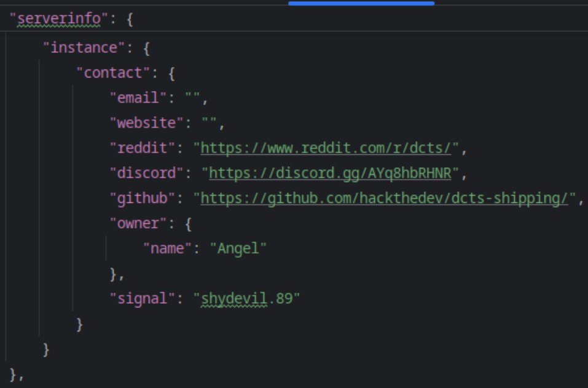Click the opening brace after "owner"

pos(188,224)
